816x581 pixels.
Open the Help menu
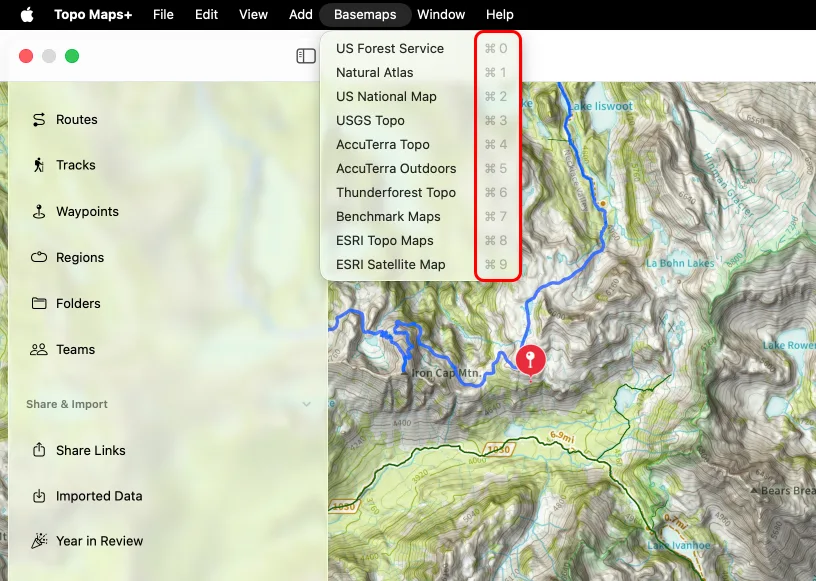(500, 15)
